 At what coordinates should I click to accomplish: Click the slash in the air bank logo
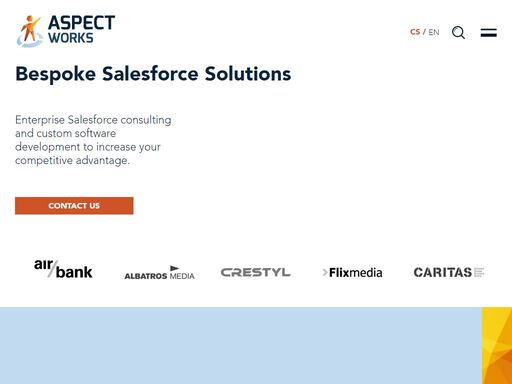click(x=52, y=269)
